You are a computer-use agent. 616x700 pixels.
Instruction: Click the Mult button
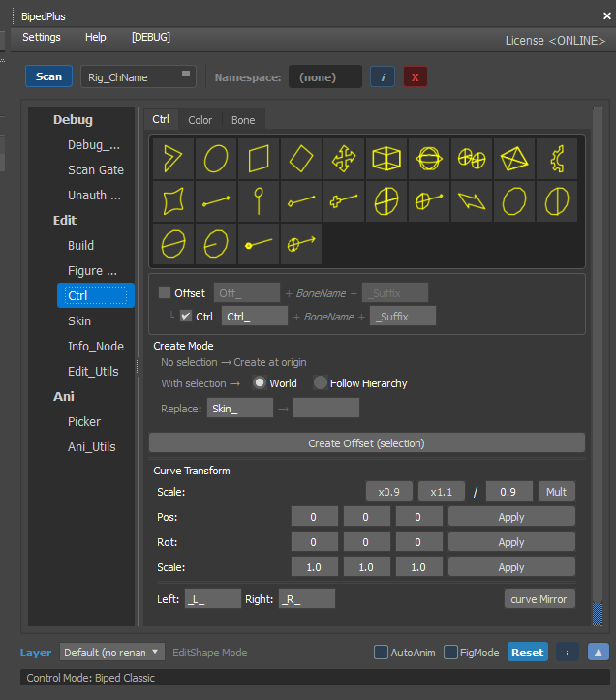point(557,492)
